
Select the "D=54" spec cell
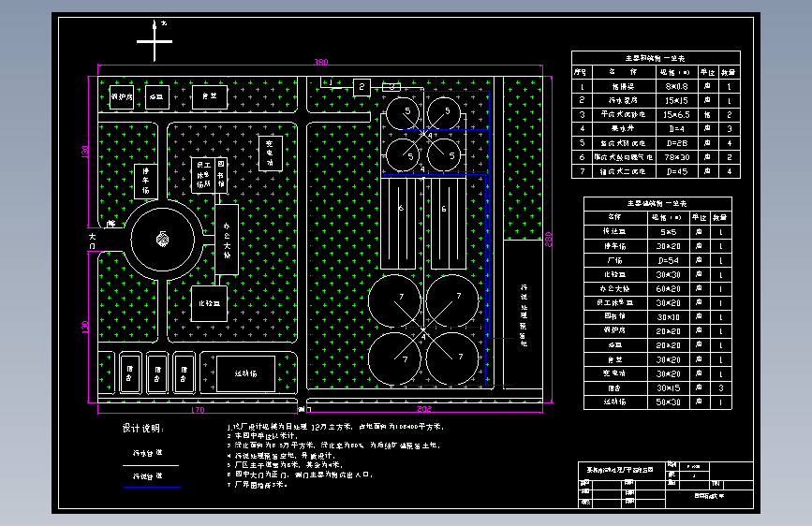(668, 260)
